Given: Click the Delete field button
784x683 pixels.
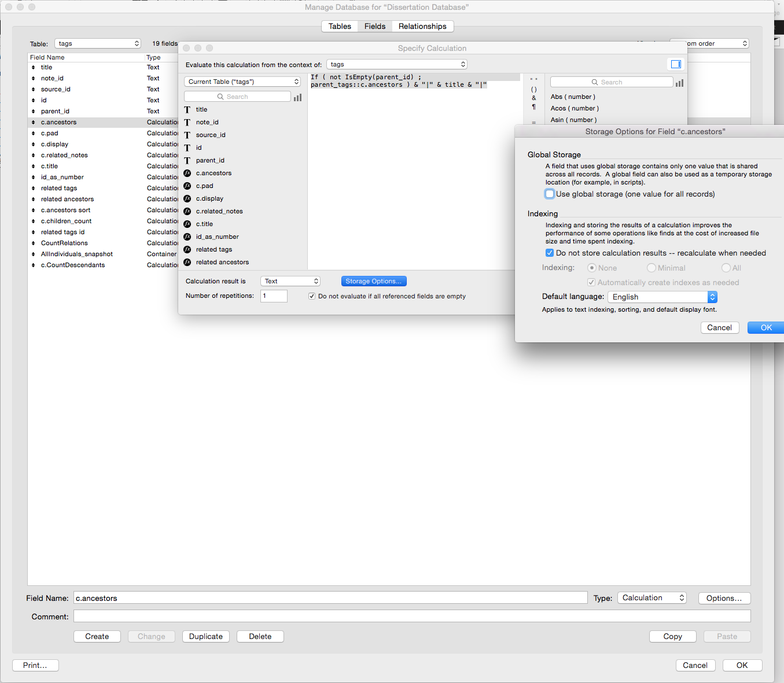Looking at the screenshot, I should point(260,636).
